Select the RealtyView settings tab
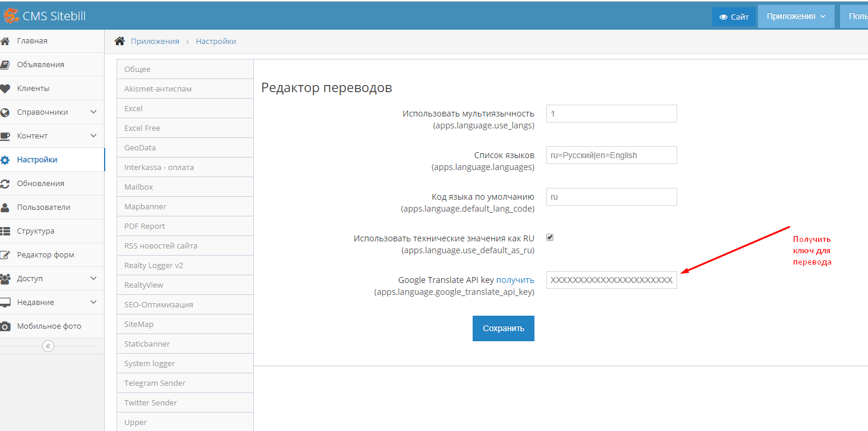Viewport: 868px width, 431px height. click(185, 285)
